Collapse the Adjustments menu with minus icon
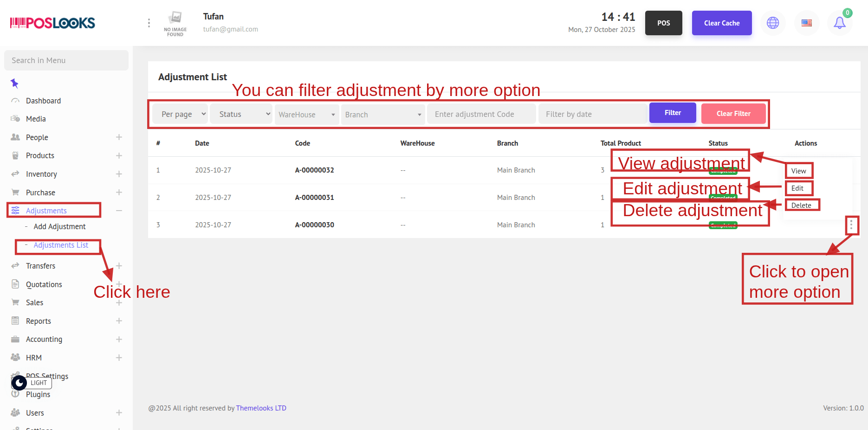This screenshot has width=868, height=430. pos(119,211)
